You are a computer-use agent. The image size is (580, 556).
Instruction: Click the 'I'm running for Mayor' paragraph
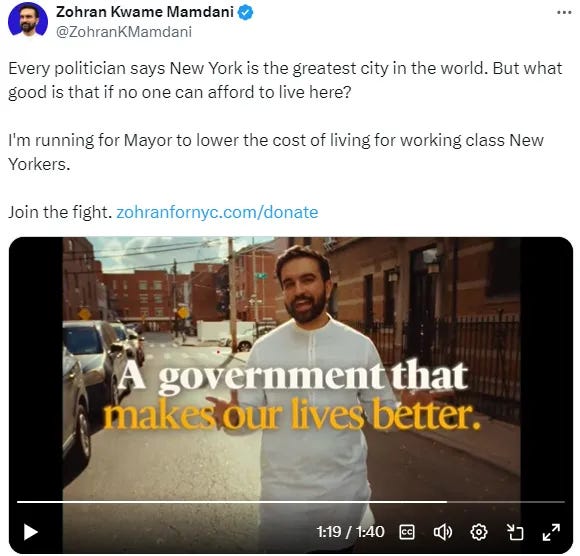[276, 152]
